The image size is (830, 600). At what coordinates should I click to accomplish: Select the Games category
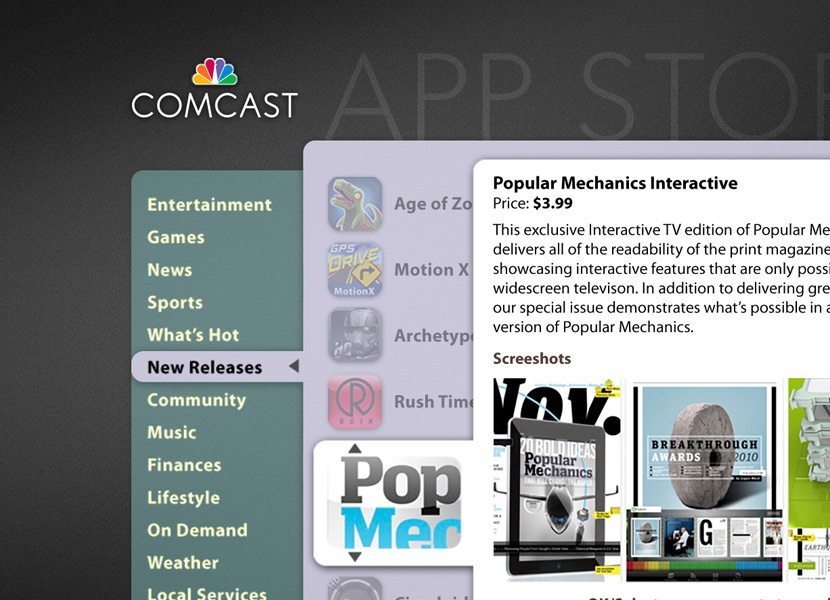tap(176, 237)
